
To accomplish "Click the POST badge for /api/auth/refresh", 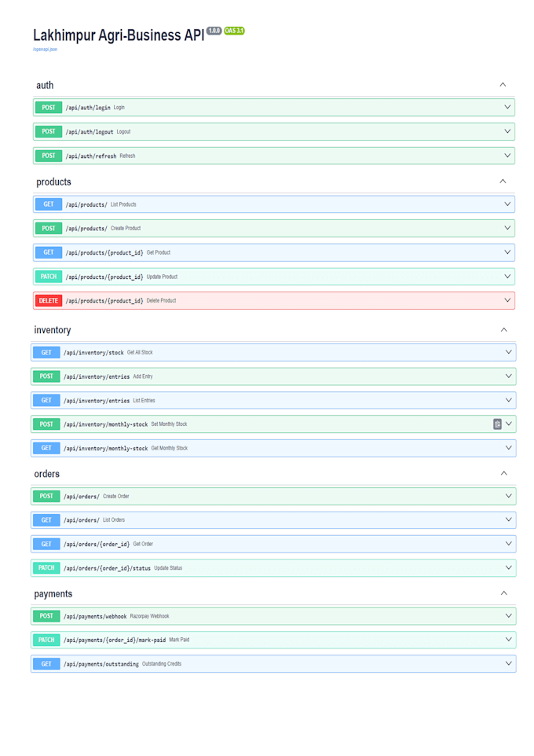I will click(x=49, y=156).
